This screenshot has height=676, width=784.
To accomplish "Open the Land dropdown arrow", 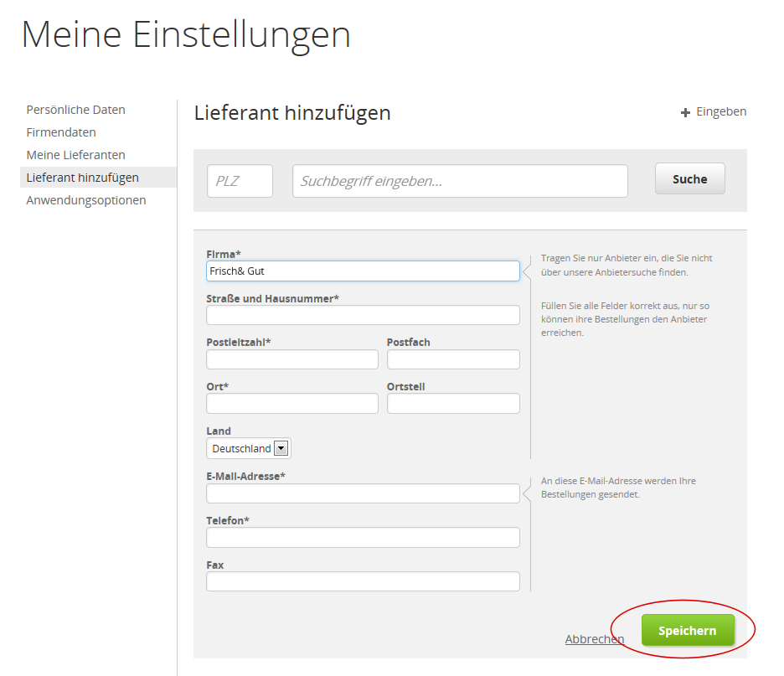I will coord(281,448).
